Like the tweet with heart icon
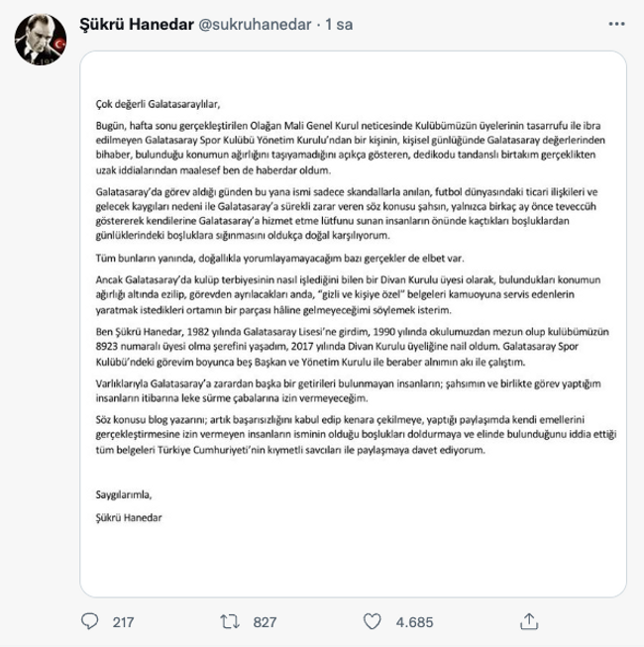The image size is (644, 647). click(x=372, y=621)
